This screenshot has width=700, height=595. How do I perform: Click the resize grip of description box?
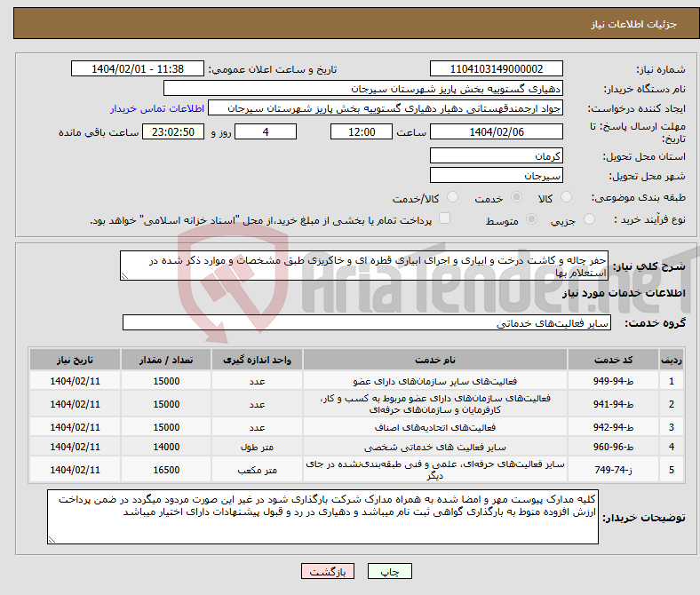pos(124,276)
